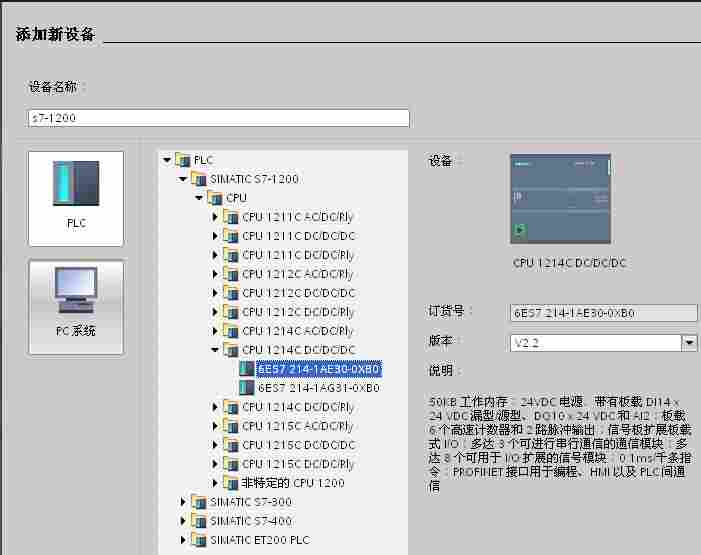Click the SIMATIC S7-400 folder icon
Viewport: 701px width, 555px height.
tap(198, 521)
